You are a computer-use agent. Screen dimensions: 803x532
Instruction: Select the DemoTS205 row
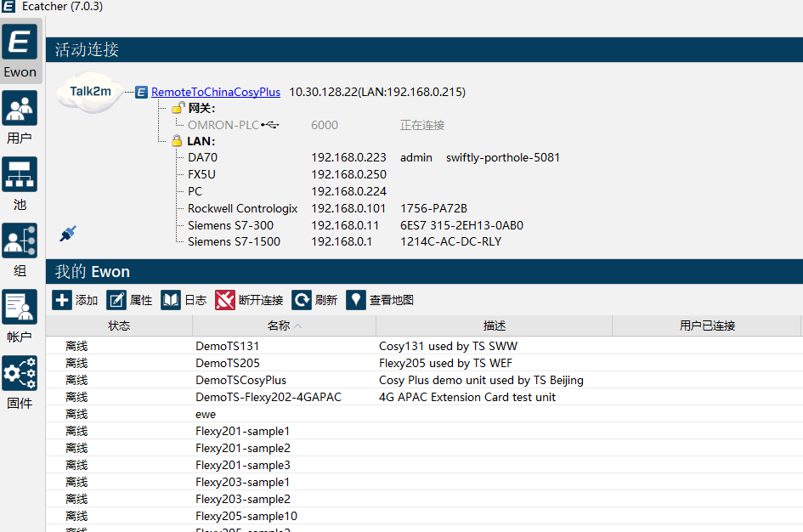(x=424, y=363)
